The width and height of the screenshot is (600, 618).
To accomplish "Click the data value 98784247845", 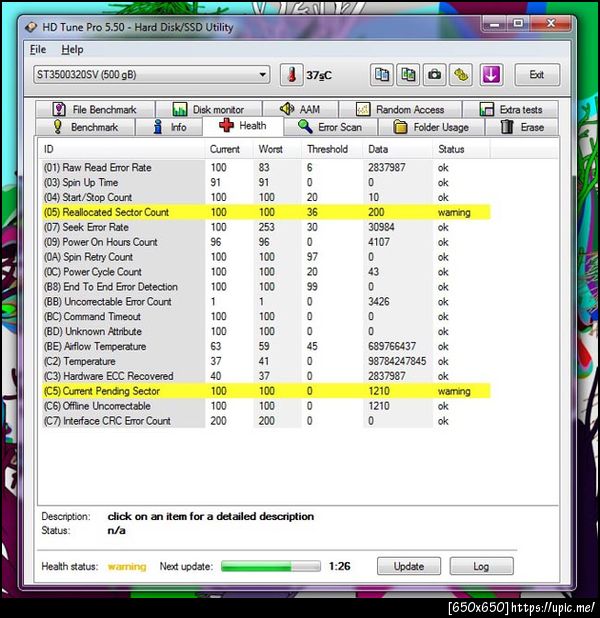I will [397, 361].
